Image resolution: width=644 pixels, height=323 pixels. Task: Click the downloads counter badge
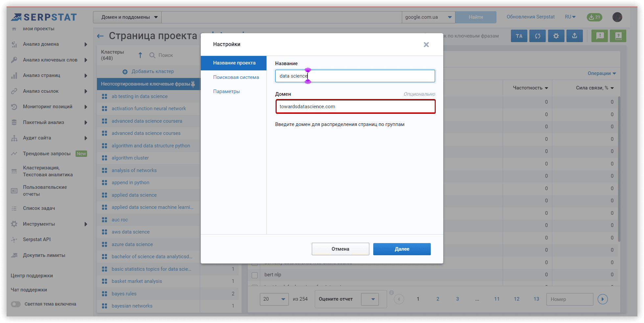(x=594, y=17)
